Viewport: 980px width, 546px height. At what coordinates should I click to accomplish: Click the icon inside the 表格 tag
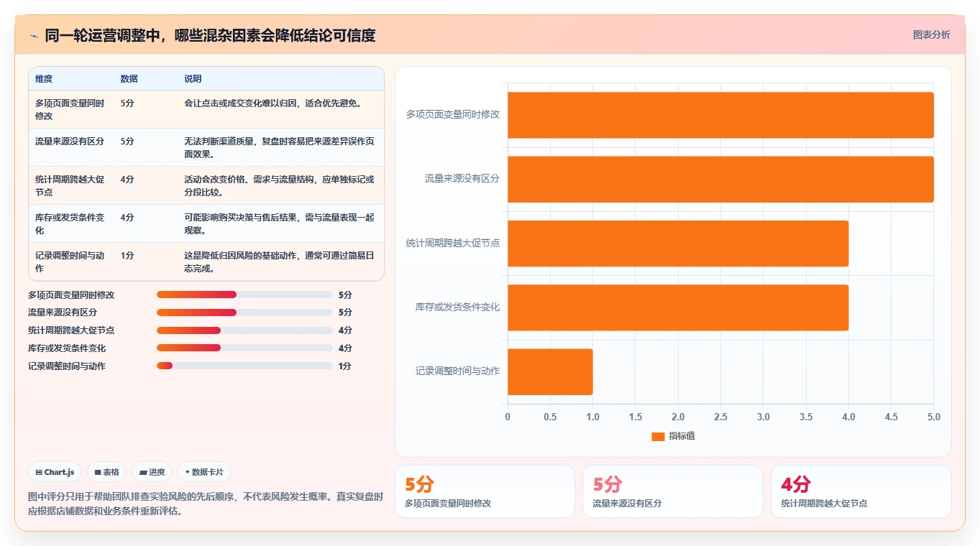coord(98,473)
